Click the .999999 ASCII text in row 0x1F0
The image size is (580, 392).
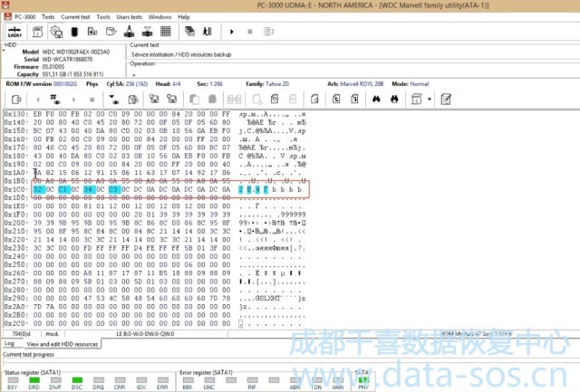coord(292,215)
